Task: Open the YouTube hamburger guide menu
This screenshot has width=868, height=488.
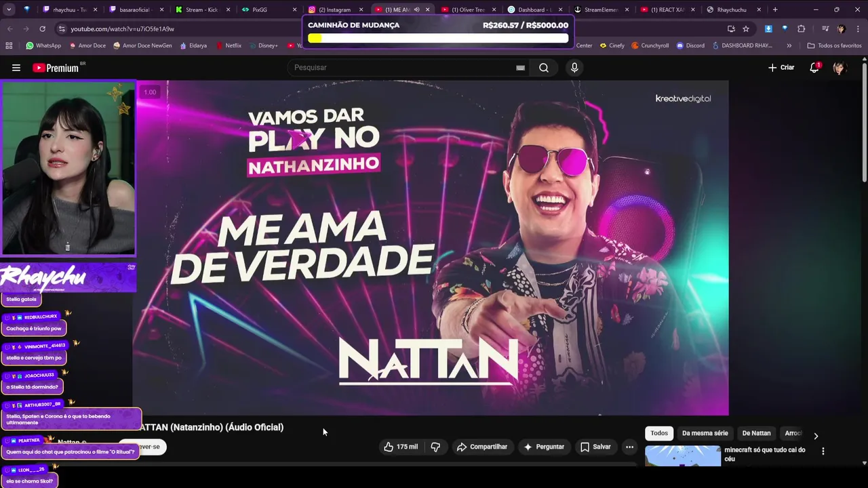Action: pos(16,68)
